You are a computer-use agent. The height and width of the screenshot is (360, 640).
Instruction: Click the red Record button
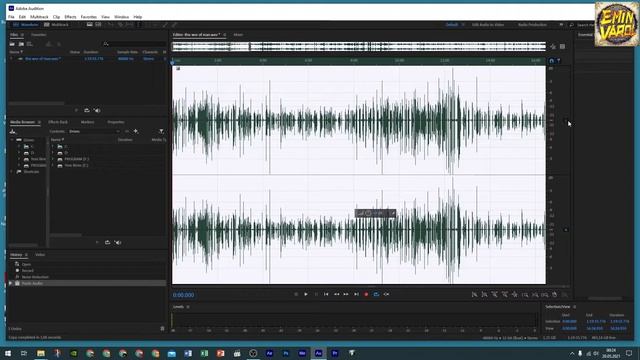pos(366,294)
